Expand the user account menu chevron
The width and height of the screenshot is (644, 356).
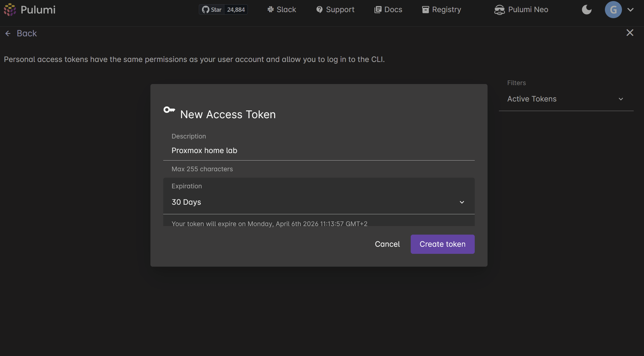pyautogui.click(x=630, y=10)
